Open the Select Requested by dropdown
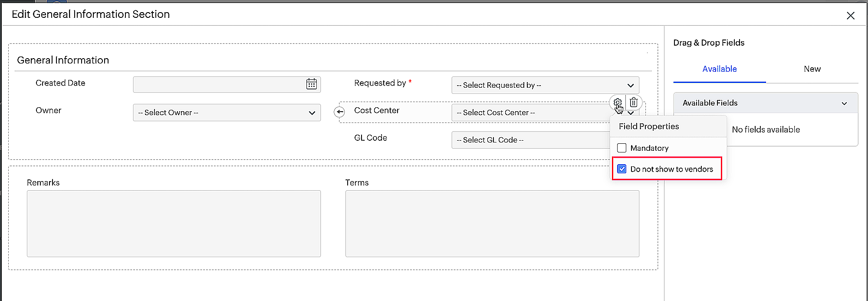The height and width of the screenshot is (301, 868). (545, 85)
